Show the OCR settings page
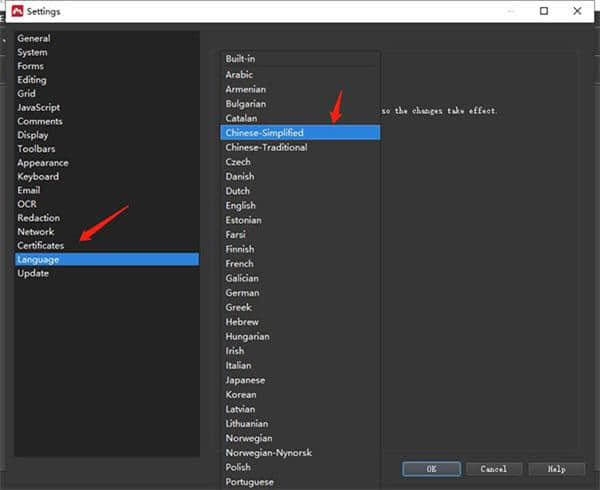Screen dimensions: 600x490 (x=27, y=204)
